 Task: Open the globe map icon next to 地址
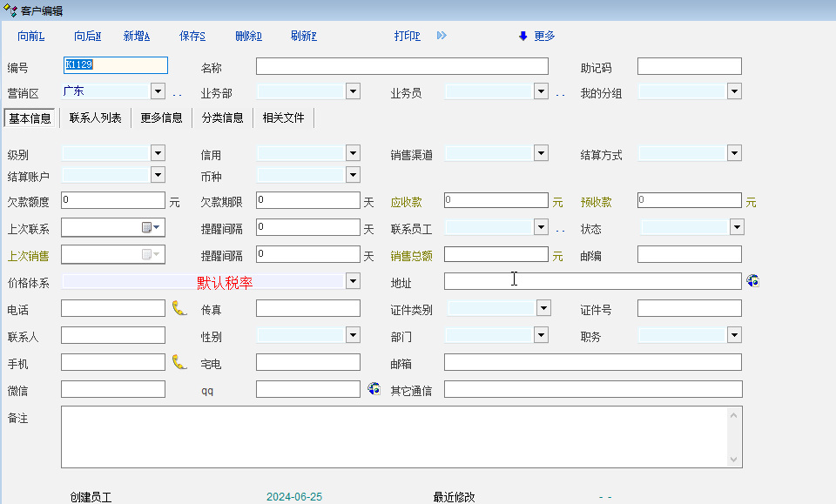coord(752,281)
